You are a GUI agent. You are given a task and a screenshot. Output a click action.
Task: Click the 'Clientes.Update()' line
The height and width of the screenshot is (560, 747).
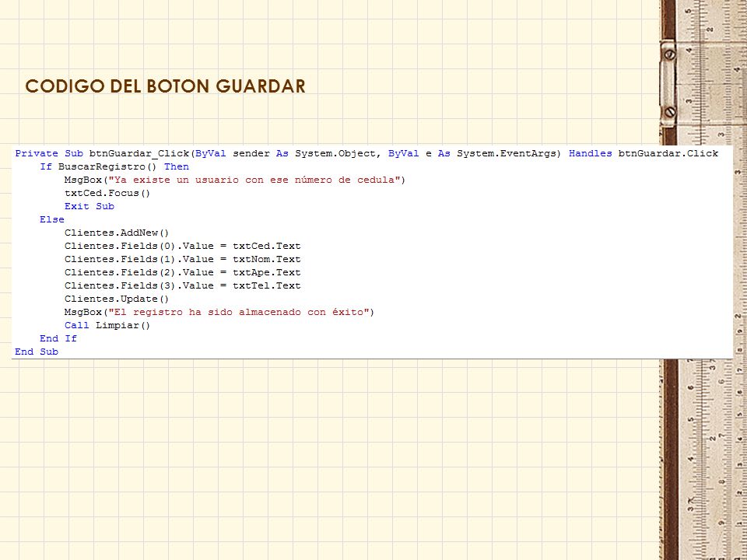[117, 299]
